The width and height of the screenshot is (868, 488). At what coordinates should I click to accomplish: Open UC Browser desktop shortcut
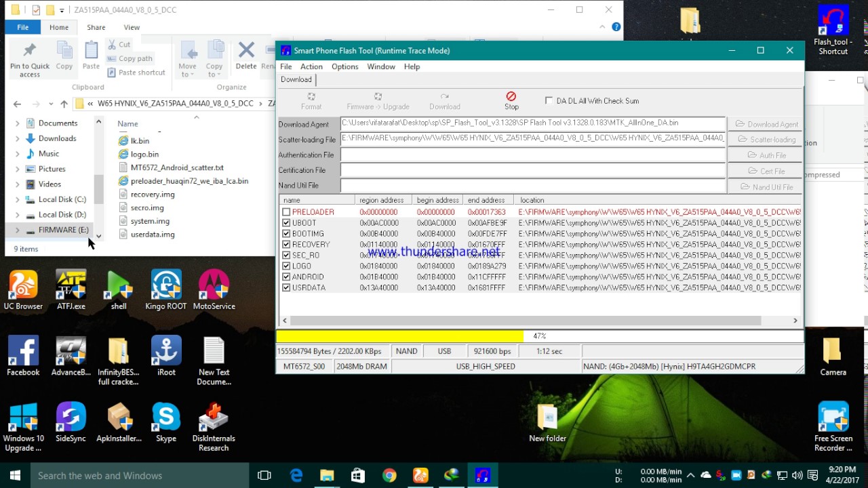[23, 290]
